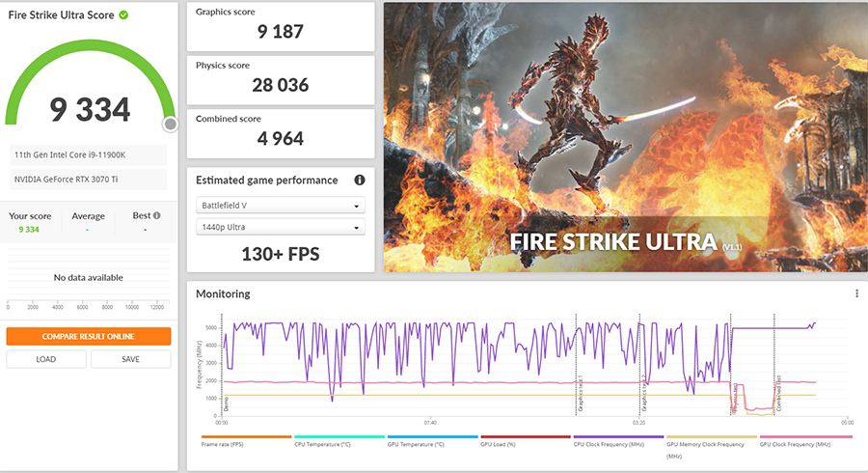Click the LOAD button
This screenshot has width=868, height=473.
click(x=46, y=359)
